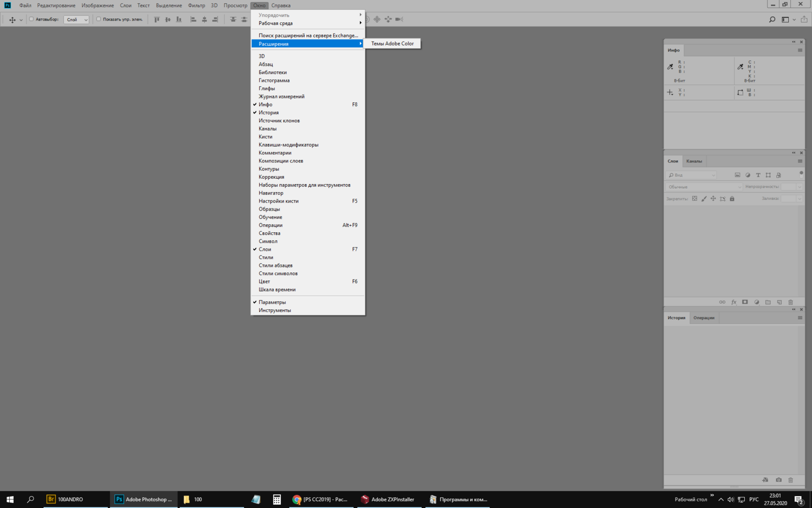The height and width of the screenshot is (508, 812).
Task: Select Шкала времени in the Окно menu
Action: click(307, 290)
